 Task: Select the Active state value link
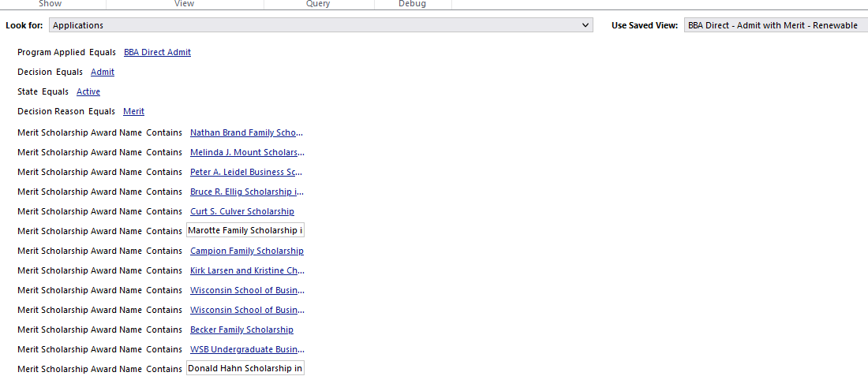[88, 91]
